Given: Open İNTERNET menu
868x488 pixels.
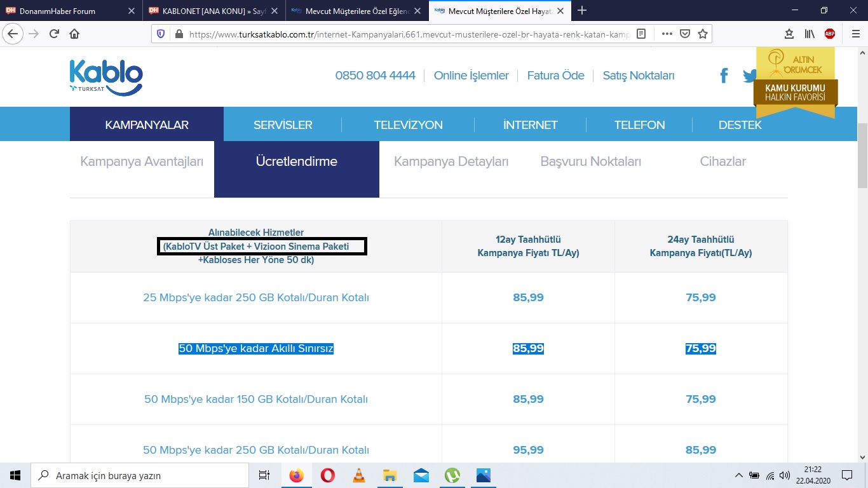Looking at the screenshot, I should (x=530, y=125).
